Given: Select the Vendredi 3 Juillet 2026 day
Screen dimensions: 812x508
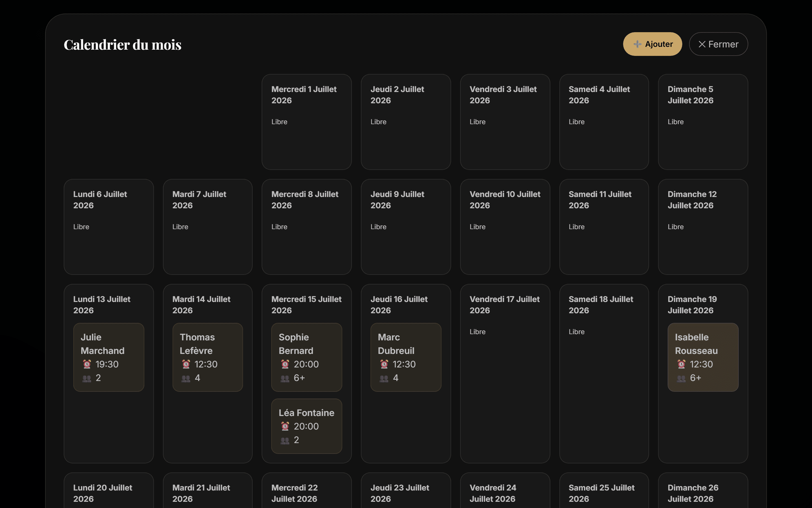Looking at the screenshot, I should [x=505, y=122].
